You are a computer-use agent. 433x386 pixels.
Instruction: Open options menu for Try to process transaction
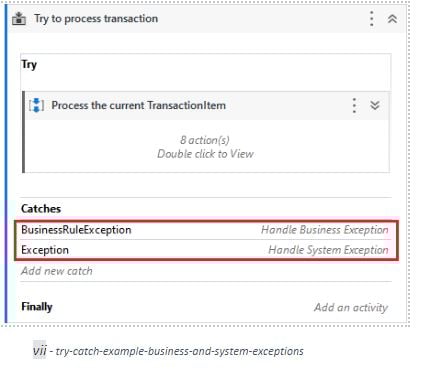[372, 19]
